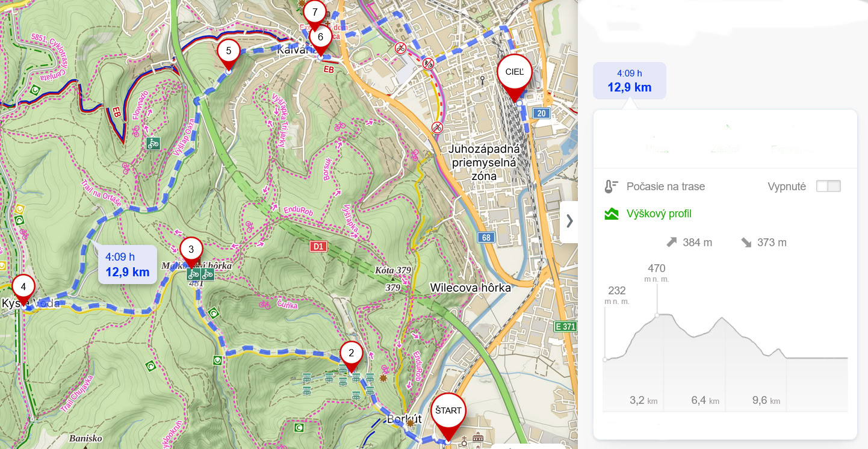This screenshot has height=449, width=868.
Task: Click waypoint marker number 4
Action: pos(23,288)
